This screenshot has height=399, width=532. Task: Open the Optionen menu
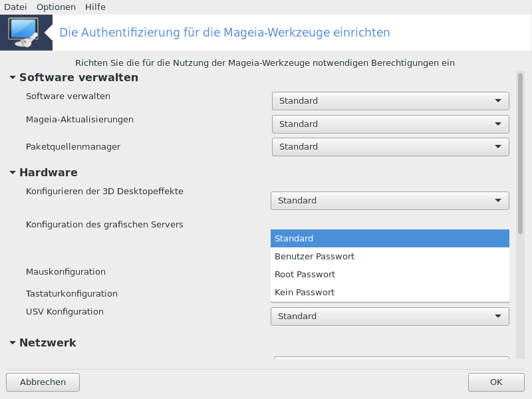[x=56, y=7]
